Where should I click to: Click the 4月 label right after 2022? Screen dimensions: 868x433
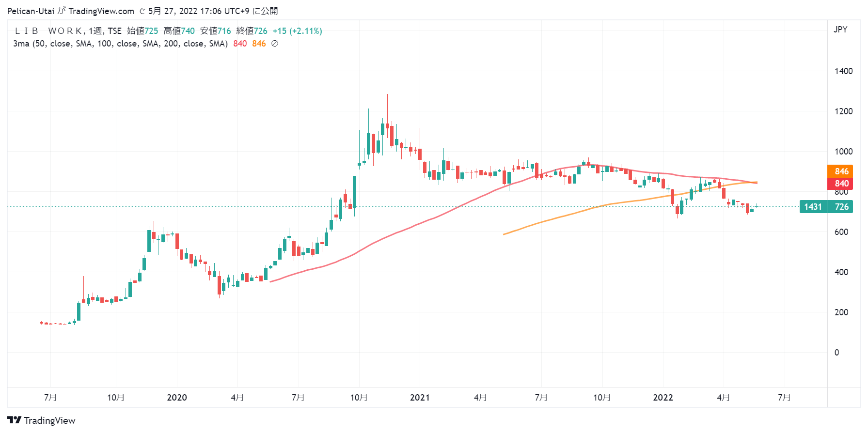[724, 398]
